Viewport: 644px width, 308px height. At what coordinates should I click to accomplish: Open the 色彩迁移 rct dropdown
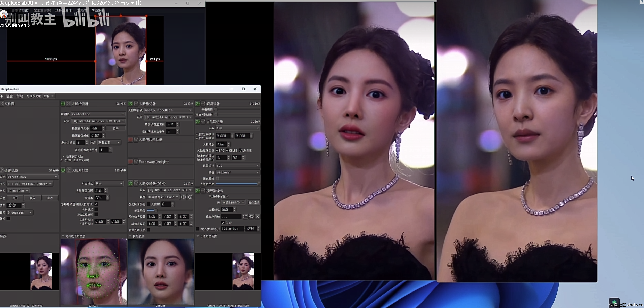click(238, 165)
